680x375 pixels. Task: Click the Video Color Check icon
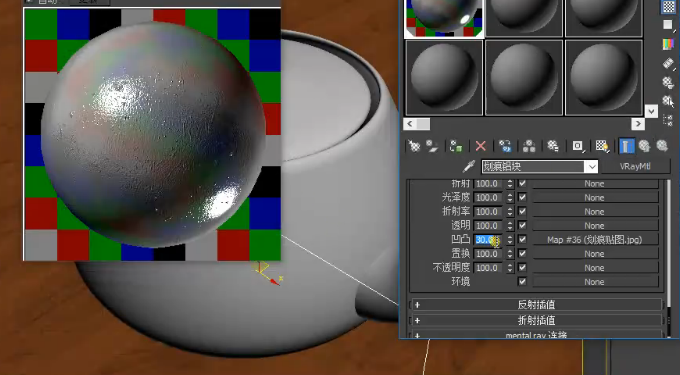[x=668, y=44]
